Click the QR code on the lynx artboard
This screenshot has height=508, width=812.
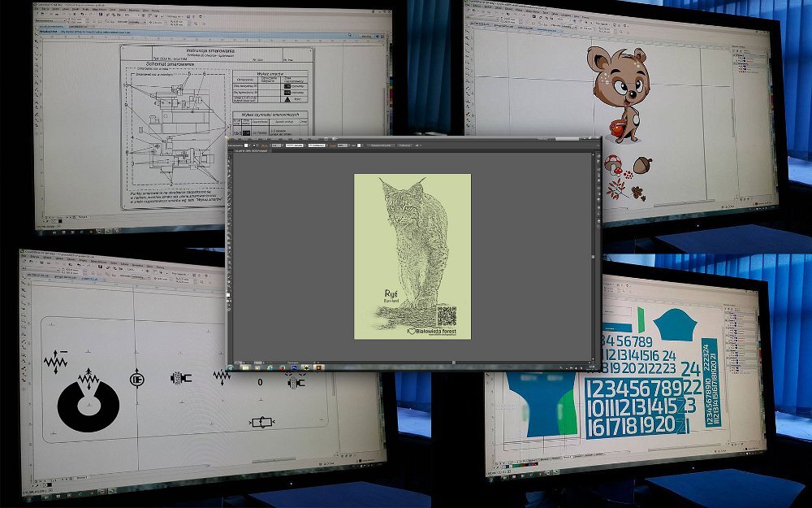pyautogui.click(x=446, y=315)
